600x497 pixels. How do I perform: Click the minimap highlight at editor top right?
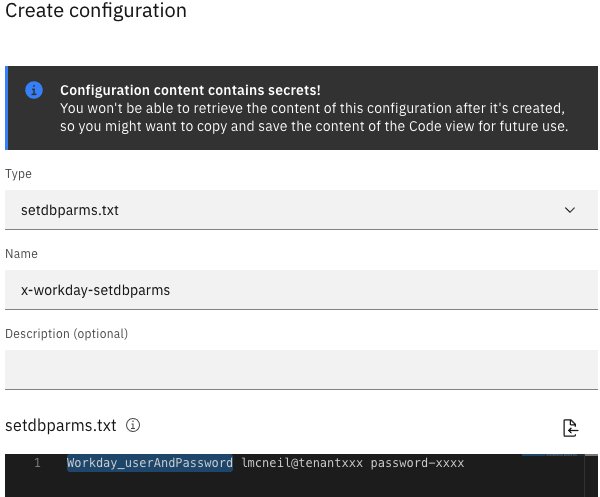[x=552, y=456]
